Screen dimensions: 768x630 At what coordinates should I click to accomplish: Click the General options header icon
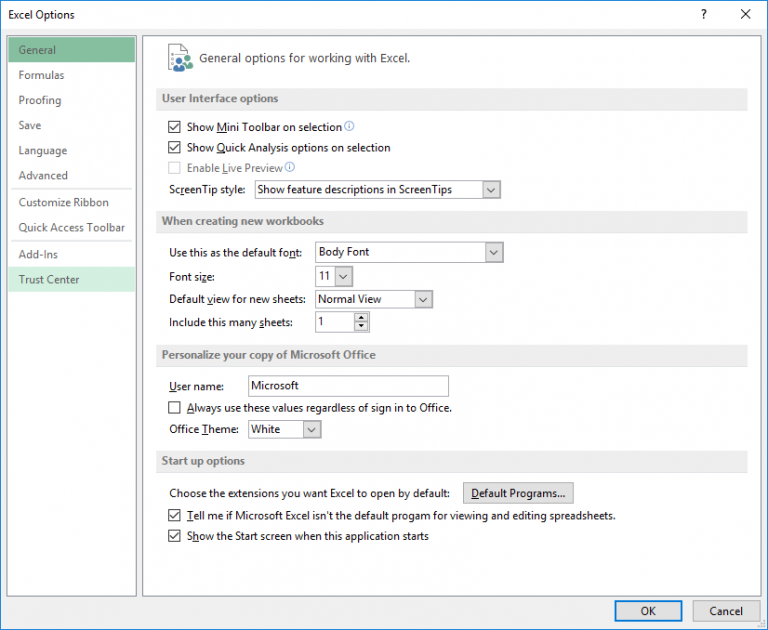(x=180, y=58)
